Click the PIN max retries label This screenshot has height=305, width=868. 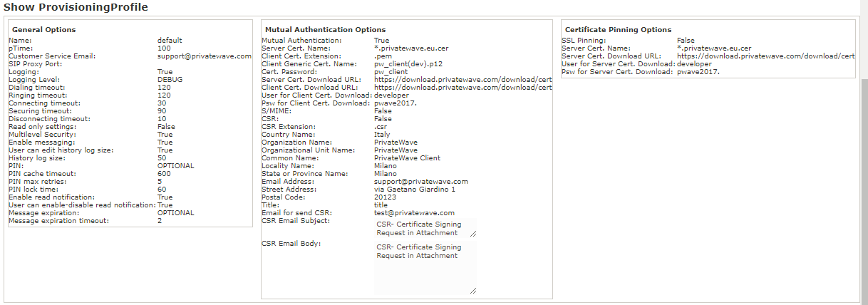(x=36, y=182)
